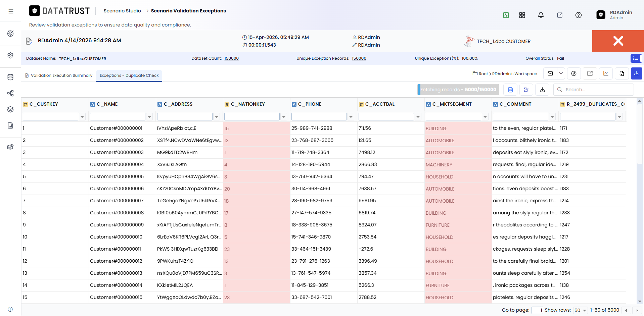Click the blue save document icon in grid toolbar
This screenshot has width=644, height=316.
(510, 90)
